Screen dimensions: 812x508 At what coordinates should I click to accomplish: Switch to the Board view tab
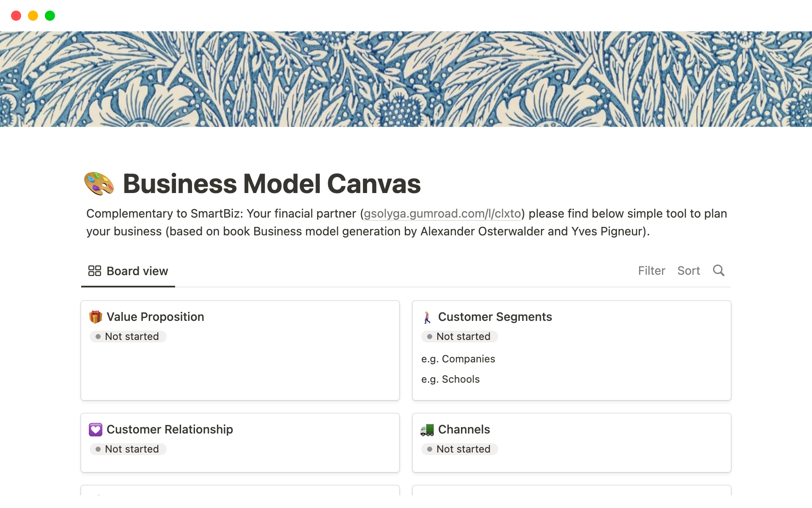[x=128, y=271]
